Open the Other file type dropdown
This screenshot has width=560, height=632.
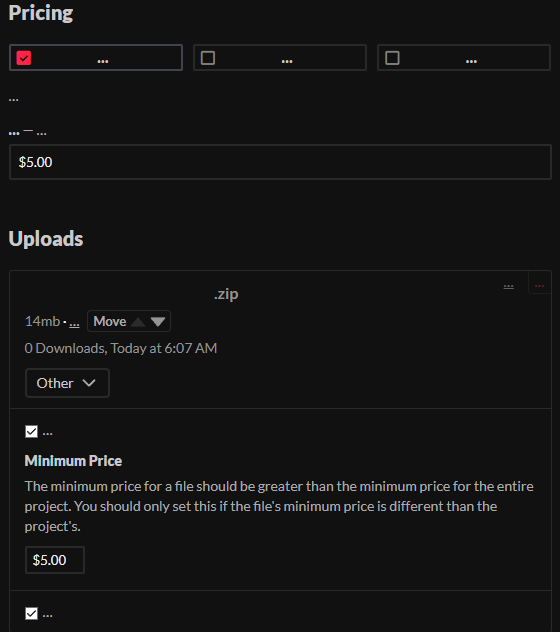point(67,383)
